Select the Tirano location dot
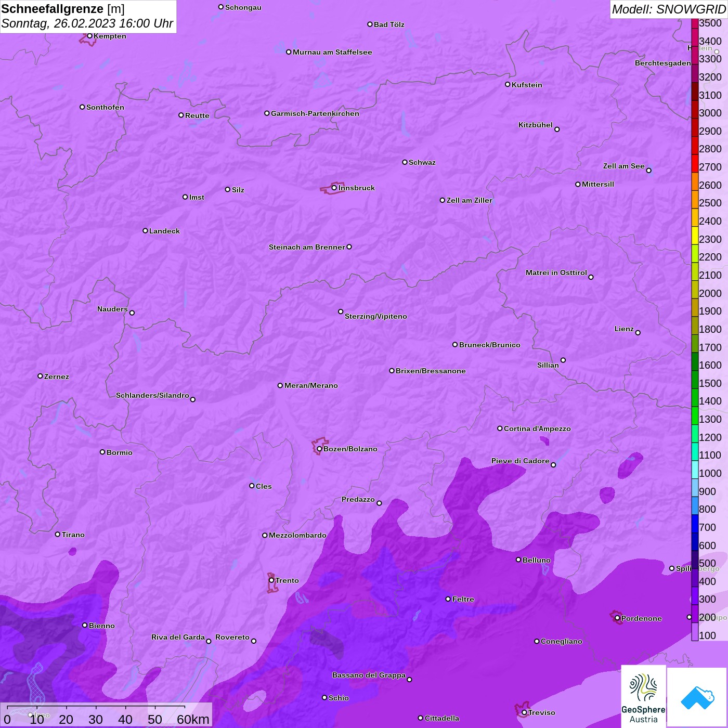The width and height of the screenshot is (728, 728). tap(58, 534)
